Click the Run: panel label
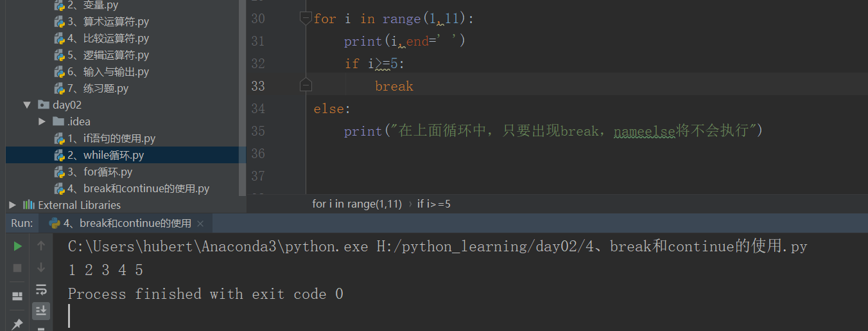The image size is (868, 331). (x=22, y=223)
